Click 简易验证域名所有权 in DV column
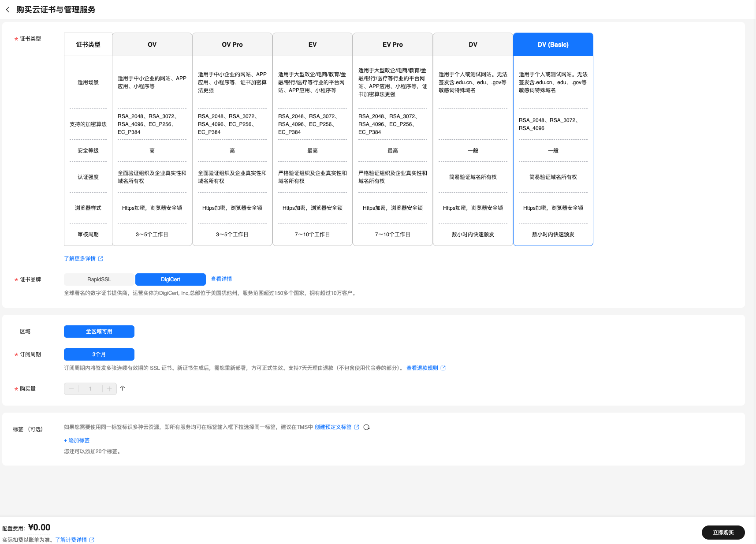The height and width of the screenshot is (544, 756). tap(473, 177)
